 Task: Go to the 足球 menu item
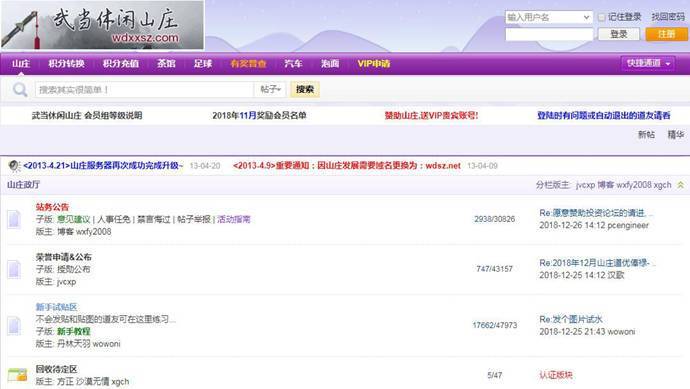[x=203, y=63]
